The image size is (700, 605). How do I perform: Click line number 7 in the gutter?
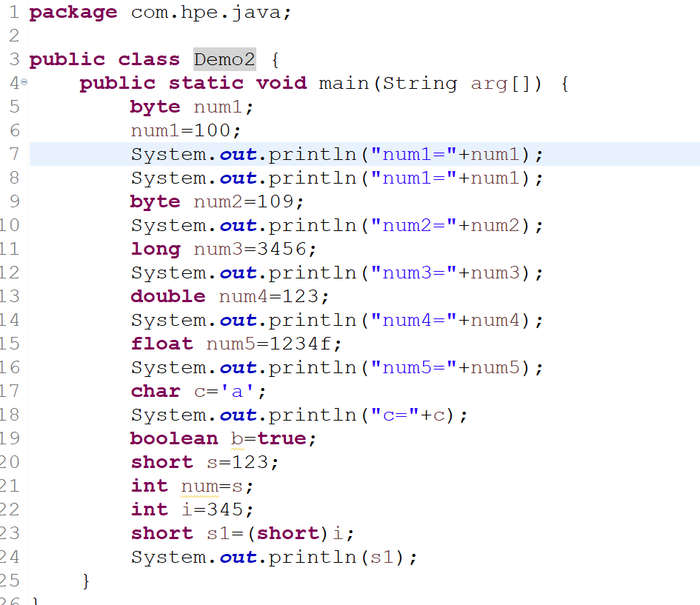pyautogui.click(x=14, y=154)
